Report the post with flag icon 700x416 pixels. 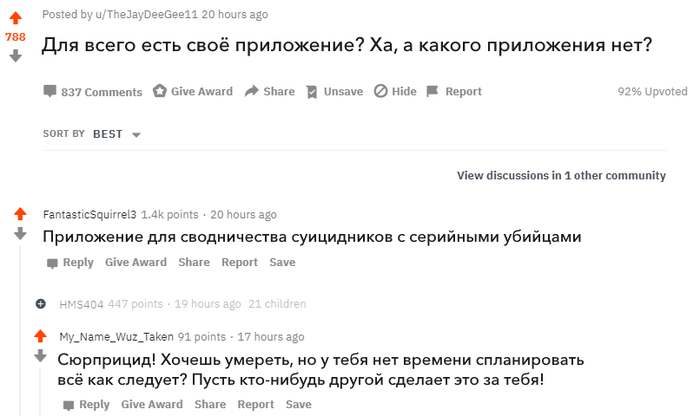pyautogui.click(x=454, y=92)
